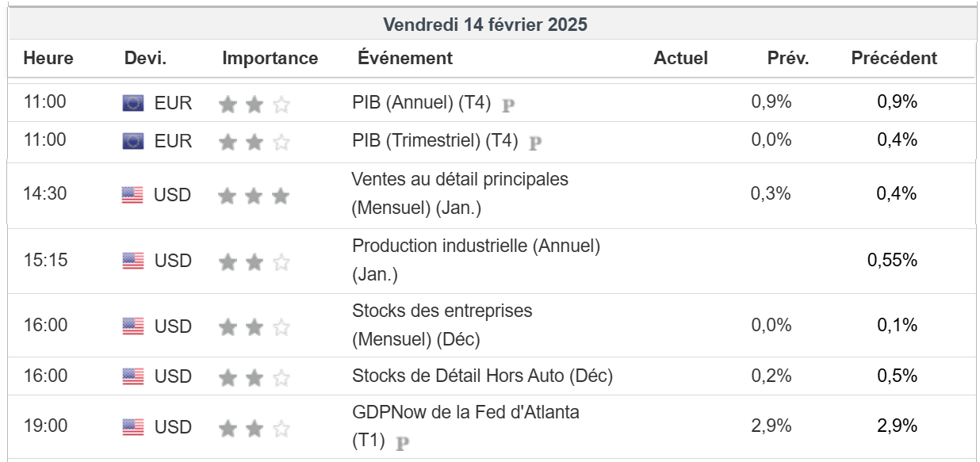
Task: Click the USD flag at 15:15
Action: point(133,261)
